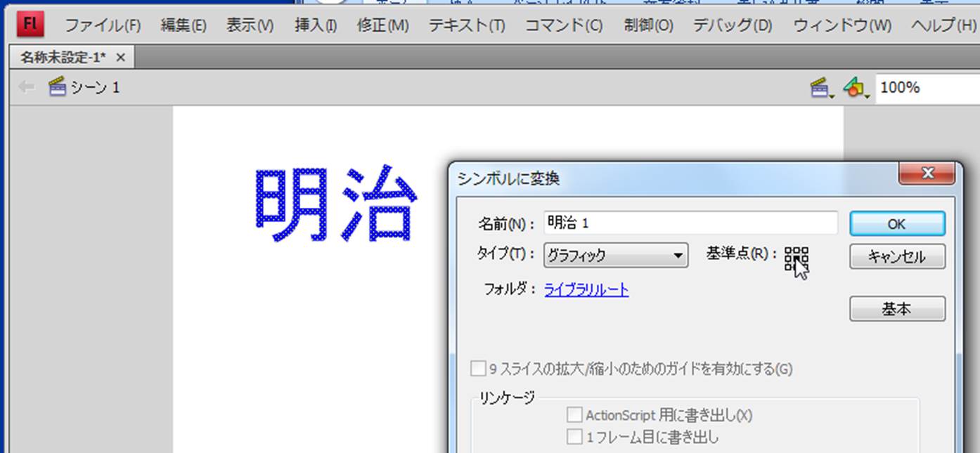Click the Flash application logo icon

30,25
